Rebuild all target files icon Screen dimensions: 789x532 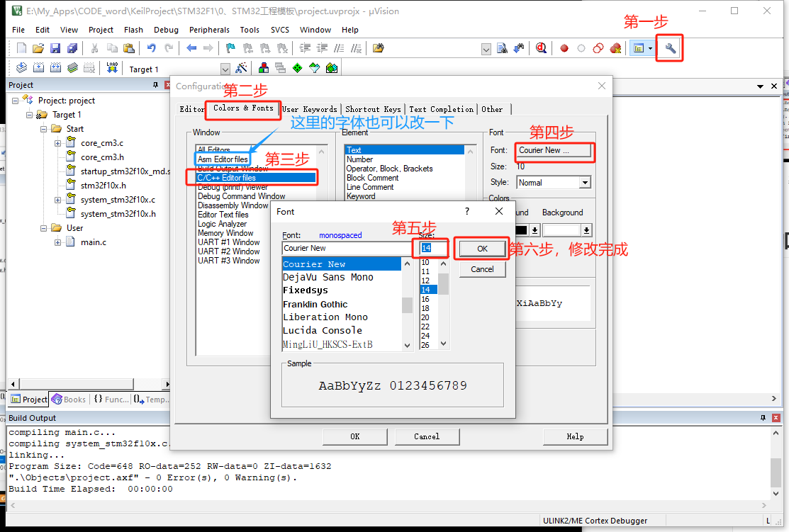pyautogui.click(x=56, y=68)
